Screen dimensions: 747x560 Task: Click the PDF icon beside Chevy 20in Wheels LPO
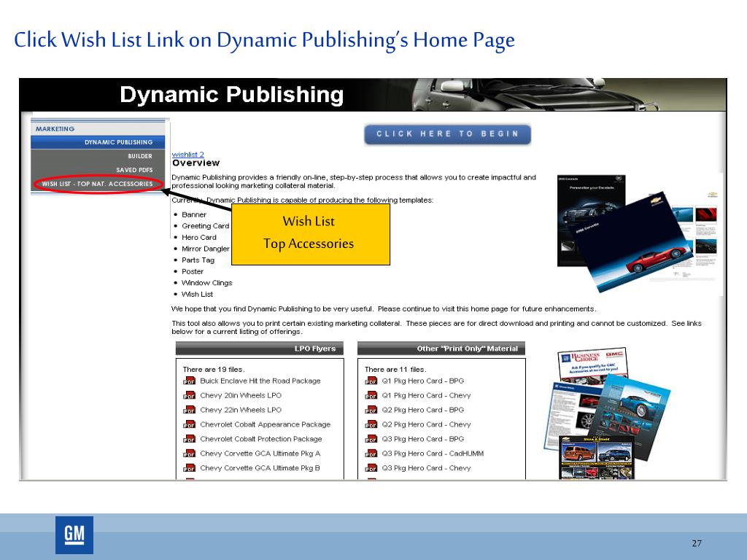[x=189, y=396]
